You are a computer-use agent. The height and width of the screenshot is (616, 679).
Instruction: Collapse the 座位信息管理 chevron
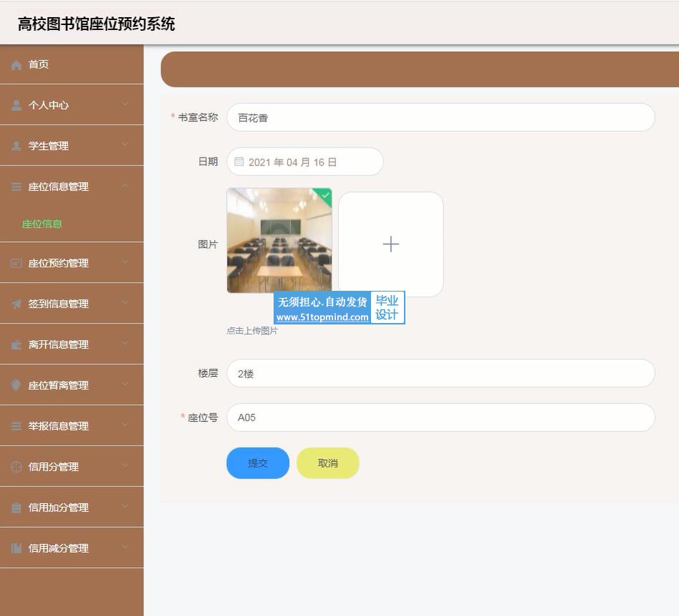click(125, 186)
